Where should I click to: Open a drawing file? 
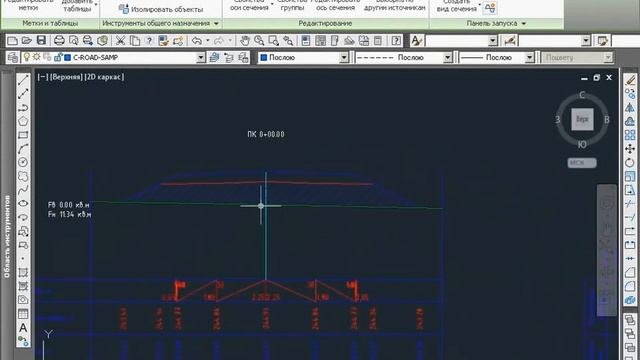(x=27, y=40)
